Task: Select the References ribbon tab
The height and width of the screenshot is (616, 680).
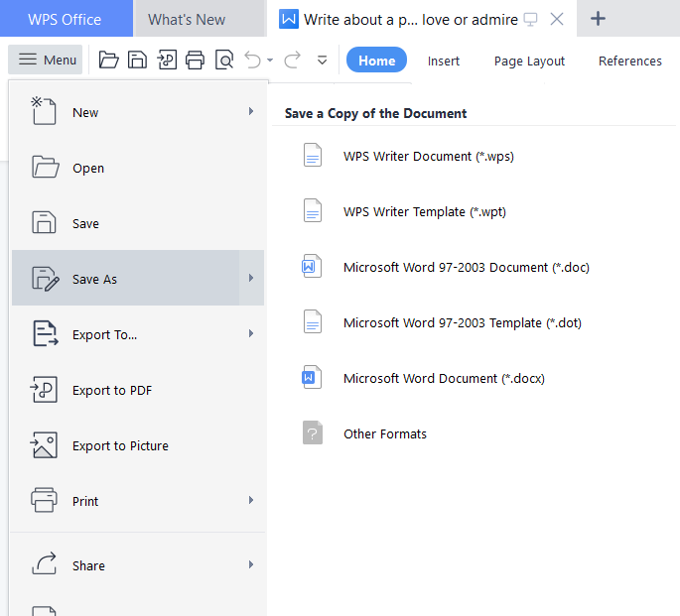Action: (x=630, y=62)
